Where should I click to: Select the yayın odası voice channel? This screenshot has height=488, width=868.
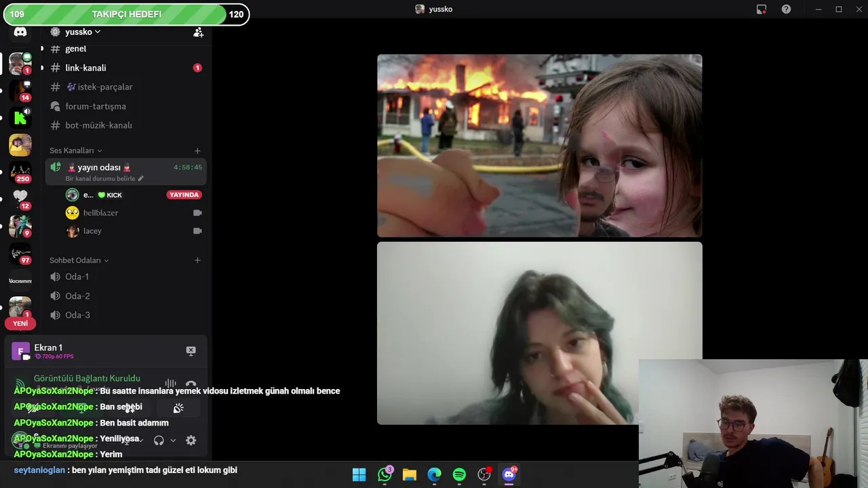click(126, 171)
